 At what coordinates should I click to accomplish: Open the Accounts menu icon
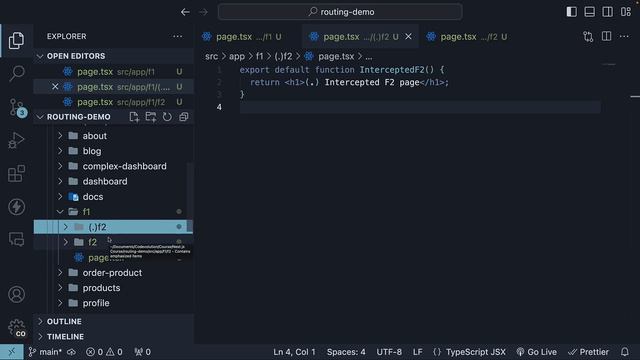pos(16,294)
